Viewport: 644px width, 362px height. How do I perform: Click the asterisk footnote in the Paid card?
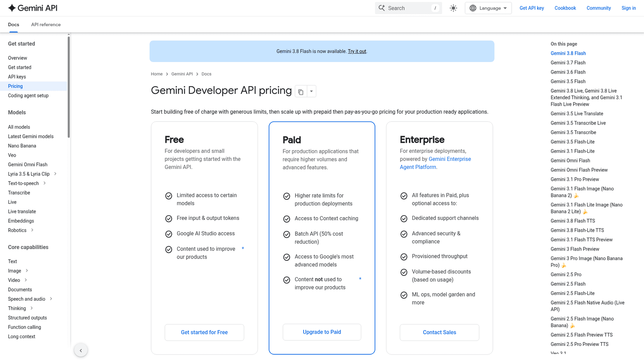coord(360,279)
